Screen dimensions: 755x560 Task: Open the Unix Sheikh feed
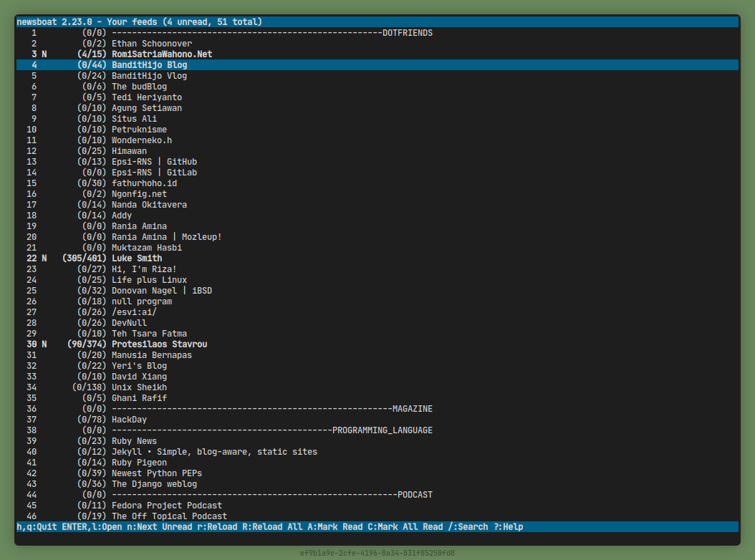(139, 387)
